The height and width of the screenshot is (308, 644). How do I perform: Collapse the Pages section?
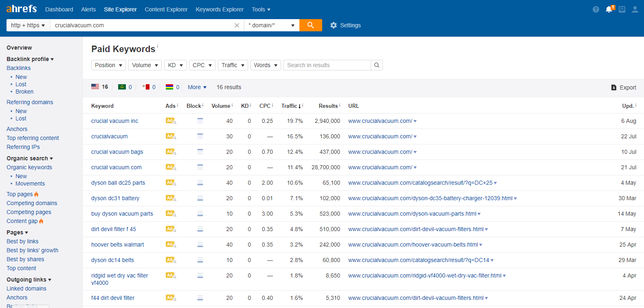pyautogui.click(x=18, y=232)
